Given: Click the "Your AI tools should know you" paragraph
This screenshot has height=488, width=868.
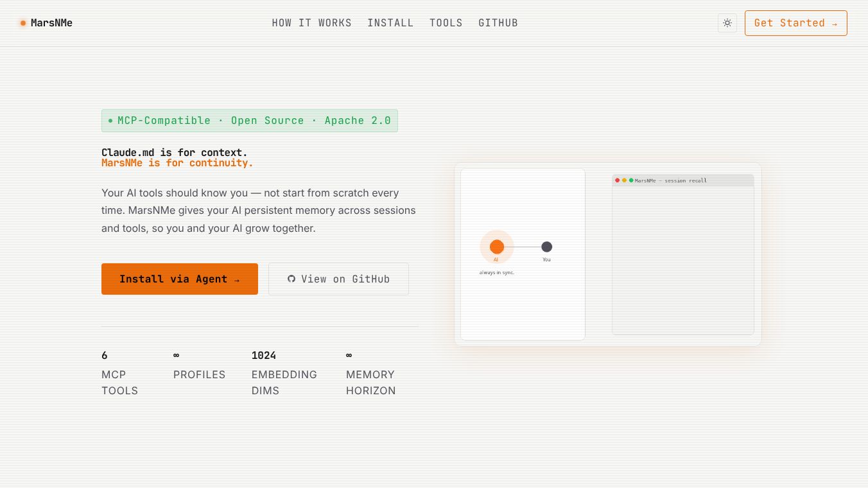Looking at the screenshot, I should coord(259,210).
